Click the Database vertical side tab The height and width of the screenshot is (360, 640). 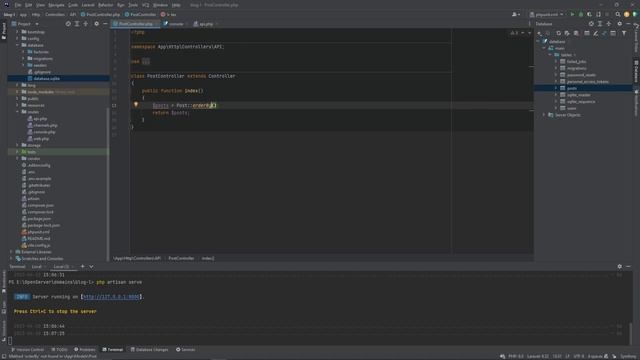point(636,71)
